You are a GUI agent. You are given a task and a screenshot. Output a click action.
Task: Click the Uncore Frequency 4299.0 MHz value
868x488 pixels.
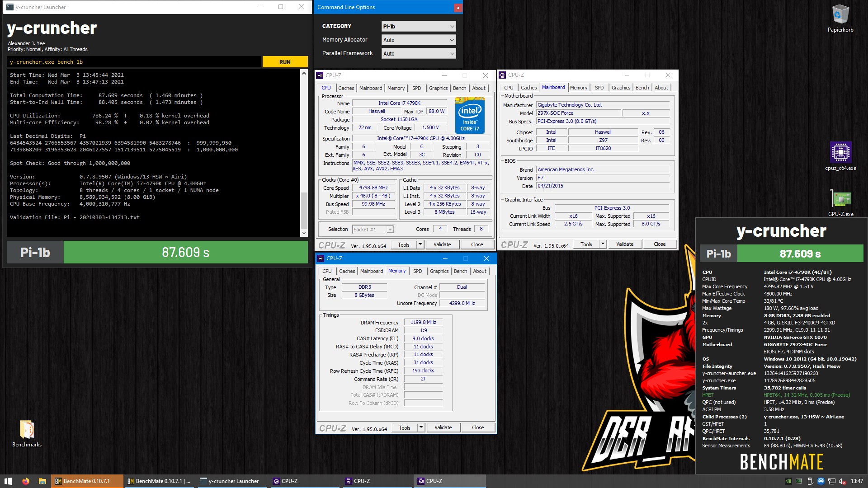pos(462,303)
